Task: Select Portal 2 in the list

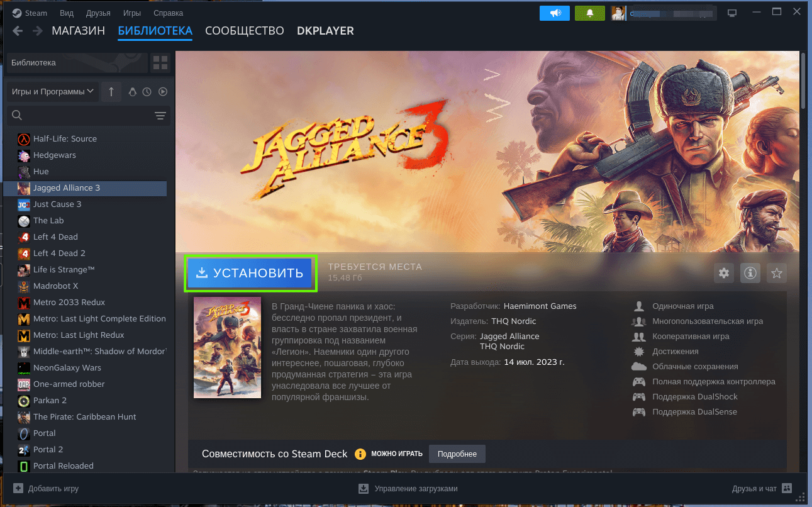Action: (85, 450)
